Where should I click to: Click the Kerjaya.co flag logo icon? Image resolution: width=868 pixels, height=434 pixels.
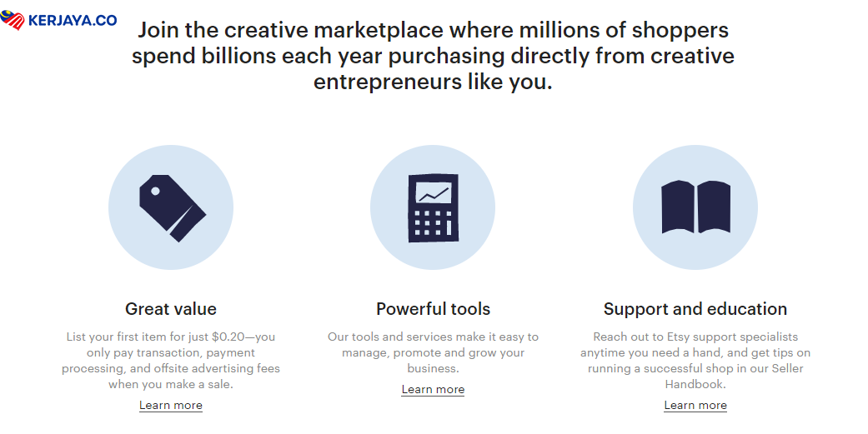(x=14, y=20)
